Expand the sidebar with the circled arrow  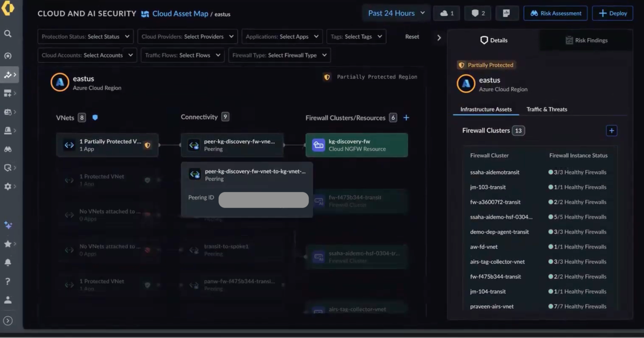[x=8, y=321]
